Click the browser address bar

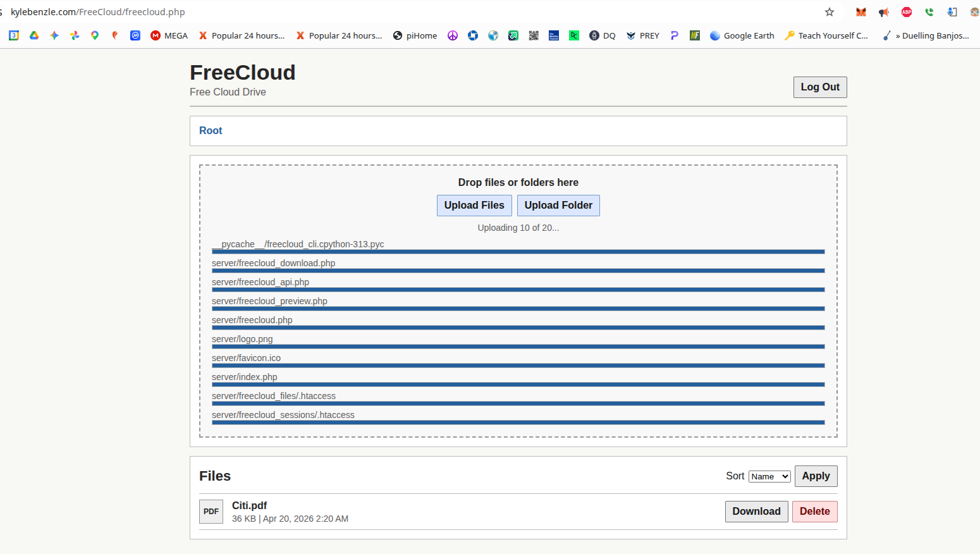253,11
